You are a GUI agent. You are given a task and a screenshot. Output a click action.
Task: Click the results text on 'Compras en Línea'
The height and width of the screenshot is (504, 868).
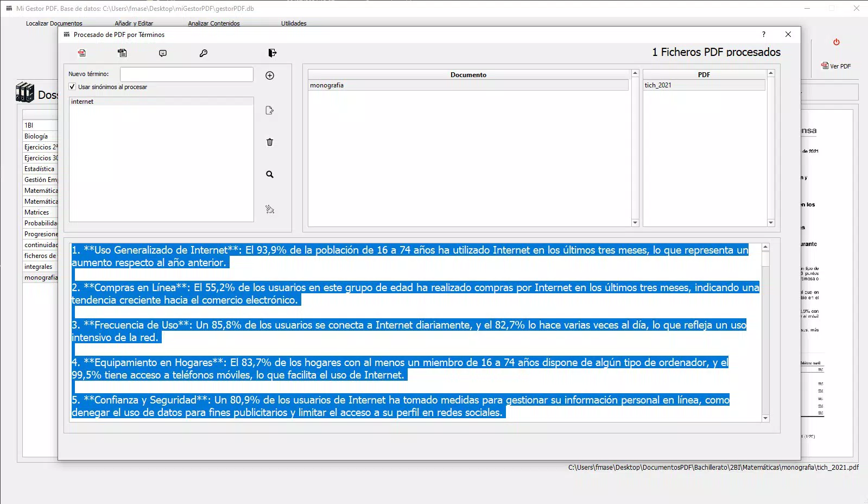click(135, 288)
